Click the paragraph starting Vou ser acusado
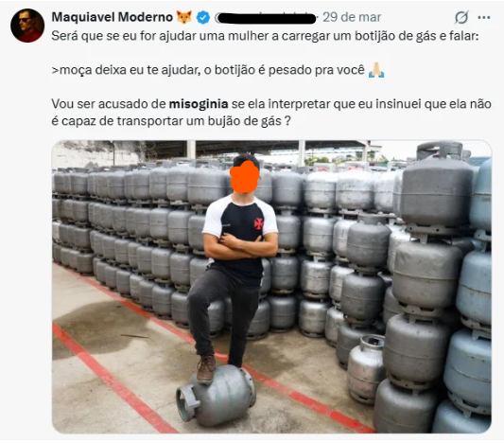Image resolution: width=504 pixels, height=443 pixels. pos(271,113)
